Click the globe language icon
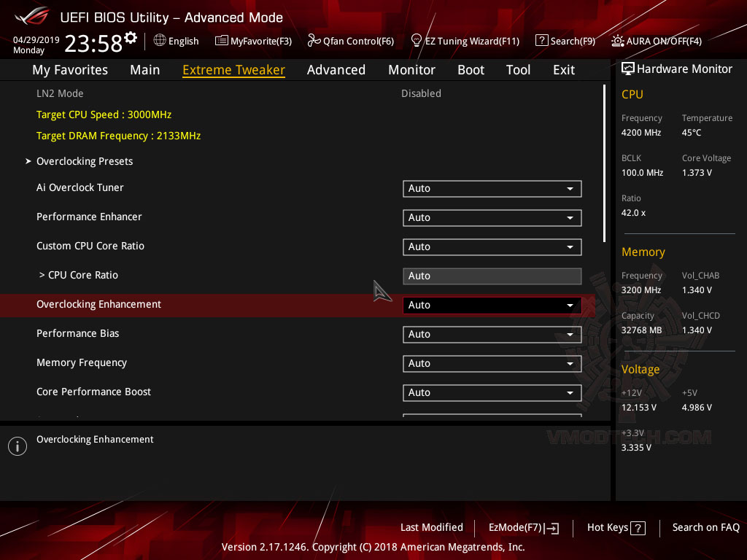Screen dimensions: 747x560 pyautogui.click(x=160, y=41)
